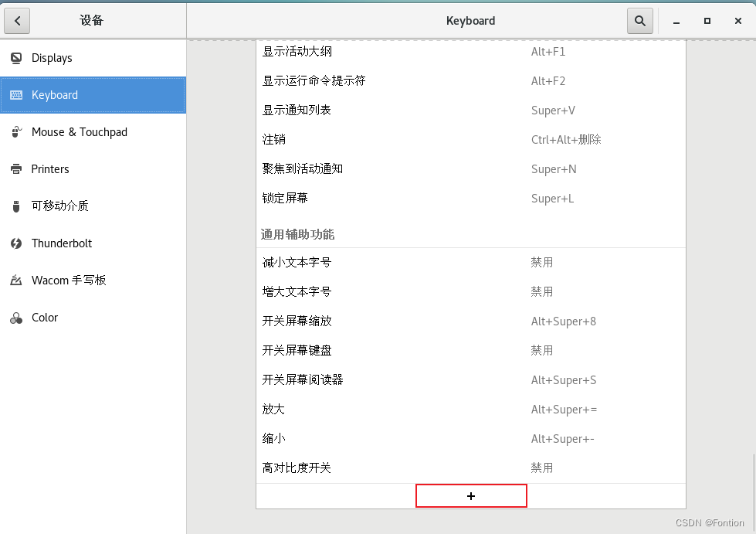Image resolution: width=756 pixels, height=534 pixels.
Task: Open the Printers panel
Action: (93, 169)
